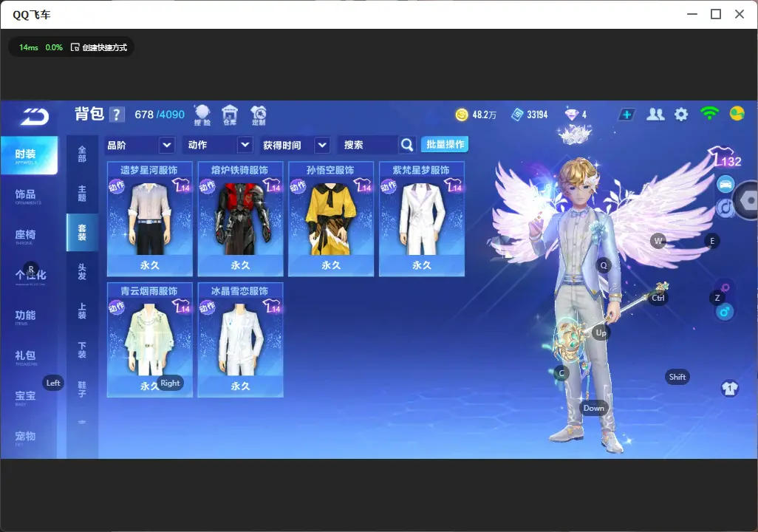Click the 678/4090 backpack capacity text
Viewport: 758px width, 532px height.
pos(160,115)
